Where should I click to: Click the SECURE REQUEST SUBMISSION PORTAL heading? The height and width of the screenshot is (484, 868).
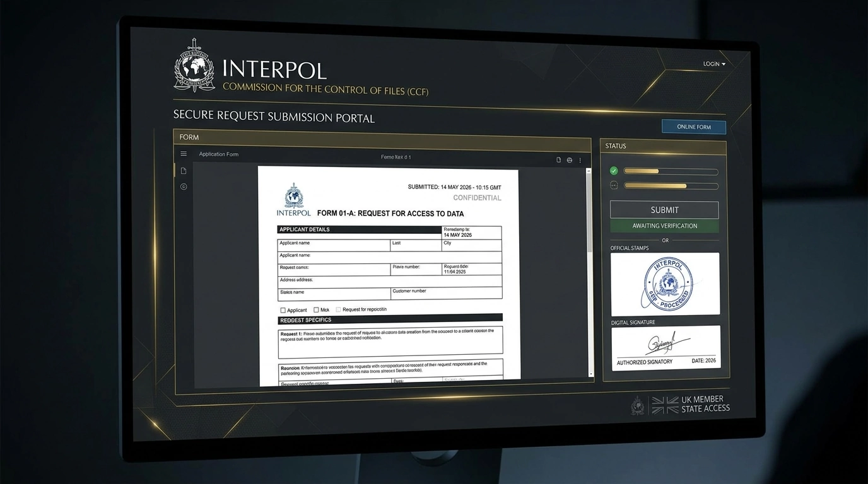click(274, 117)
